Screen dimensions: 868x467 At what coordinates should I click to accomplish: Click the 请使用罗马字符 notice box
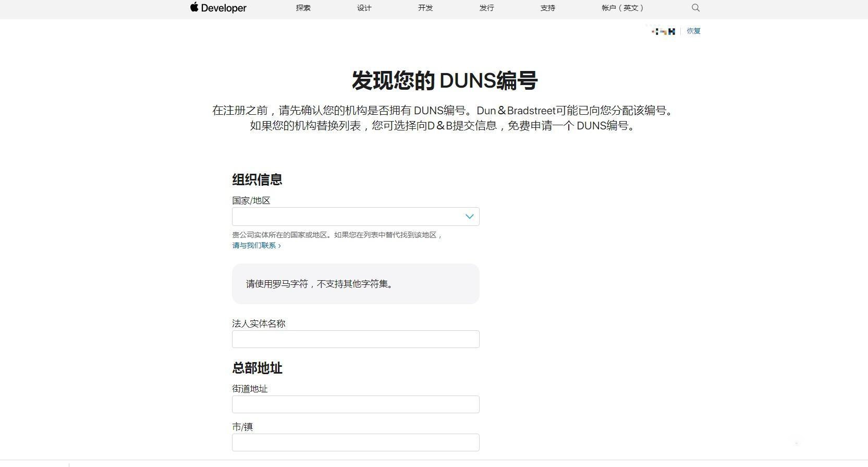[356, 284]
